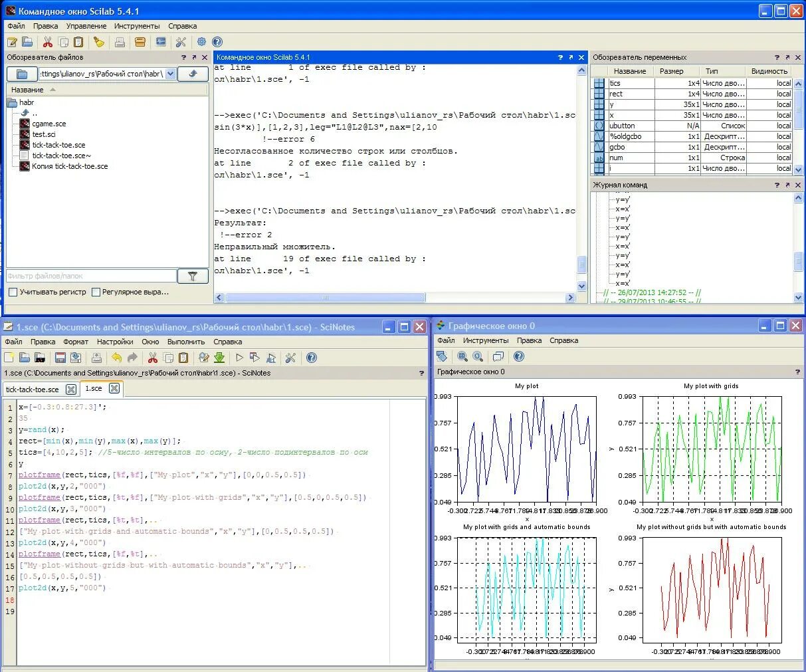Click console vertical scrollbar down arrow

point(581,286)
